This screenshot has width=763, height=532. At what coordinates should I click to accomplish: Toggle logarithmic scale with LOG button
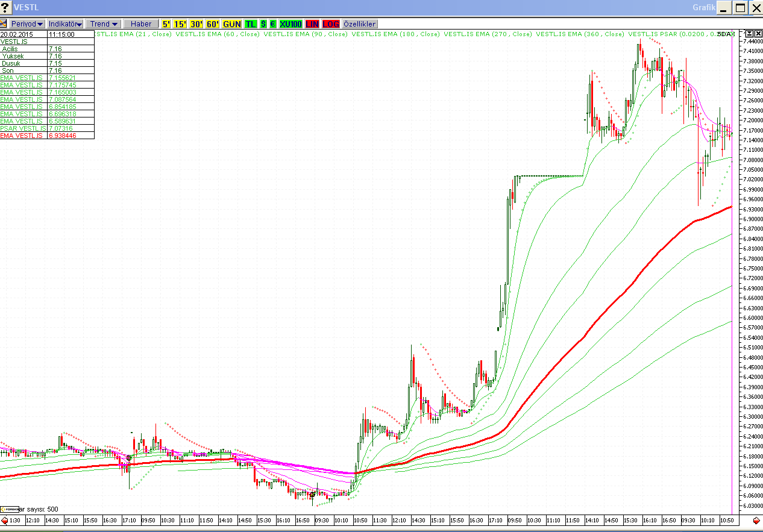click(x=331, y=24)
